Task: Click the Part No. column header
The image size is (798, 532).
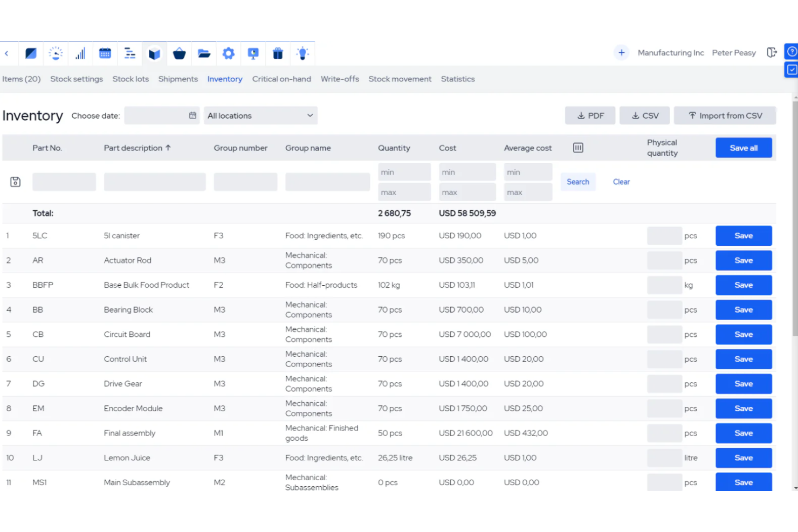Action: coord(47,148)
